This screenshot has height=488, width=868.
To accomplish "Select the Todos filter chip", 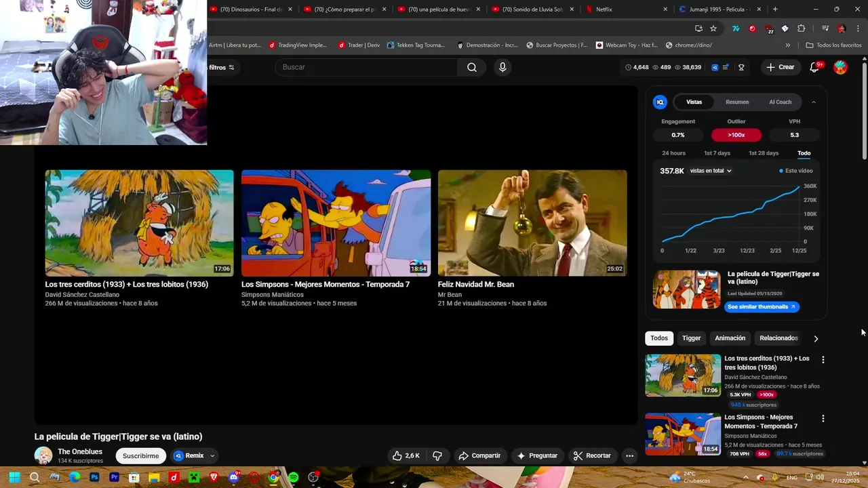I will pos(659,338).
